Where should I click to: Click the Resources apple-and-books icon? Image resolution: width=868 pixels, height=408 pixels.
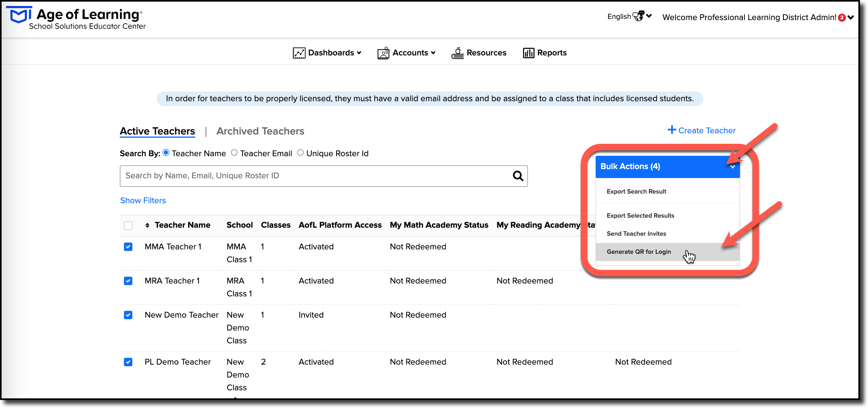[458, 53]
